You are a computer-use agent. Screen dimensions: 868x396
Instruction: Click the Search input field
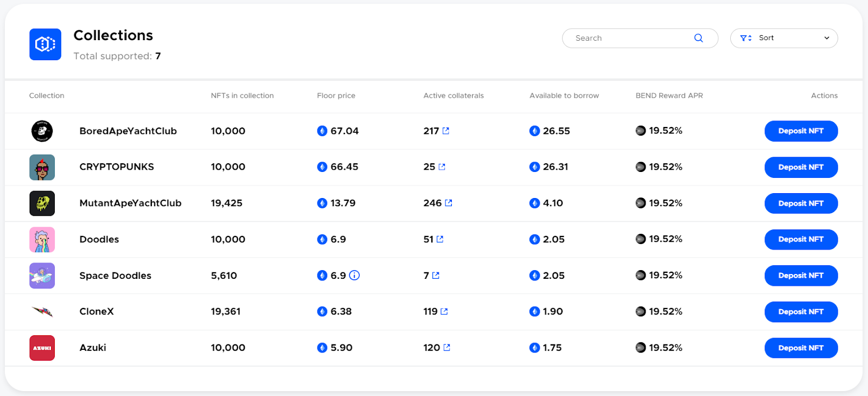click(629, 38)
